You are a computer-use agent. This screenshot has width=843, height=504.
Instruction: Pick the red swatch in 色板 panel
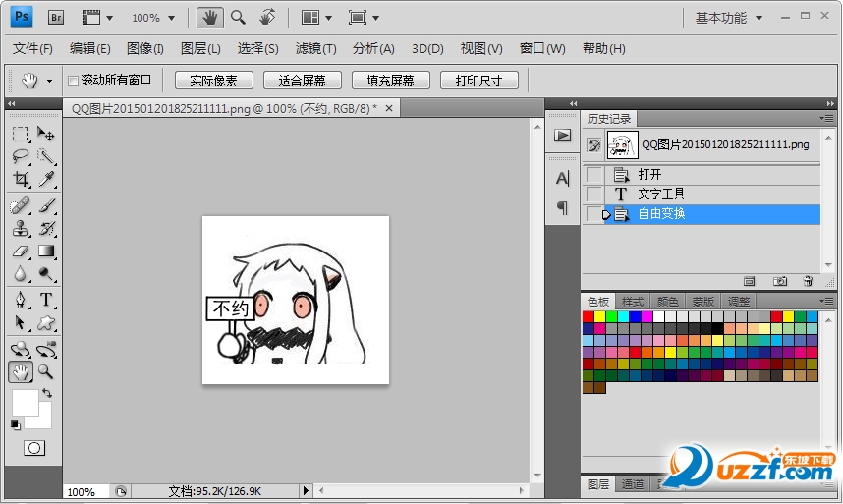[589, 316]
